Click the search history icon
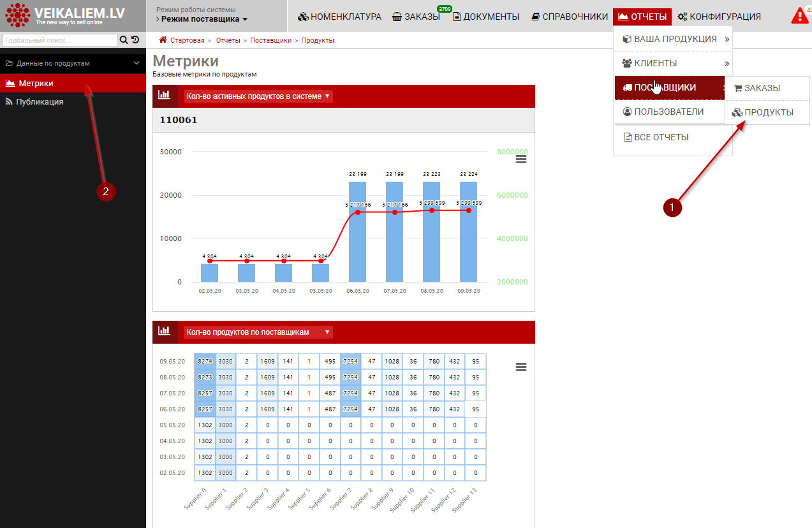 click(x=135, y=40)
